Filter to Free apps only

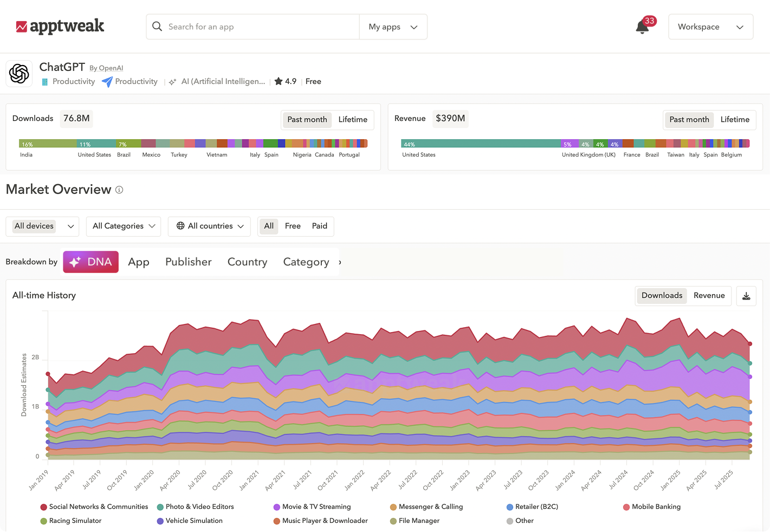tap(293, 226)
